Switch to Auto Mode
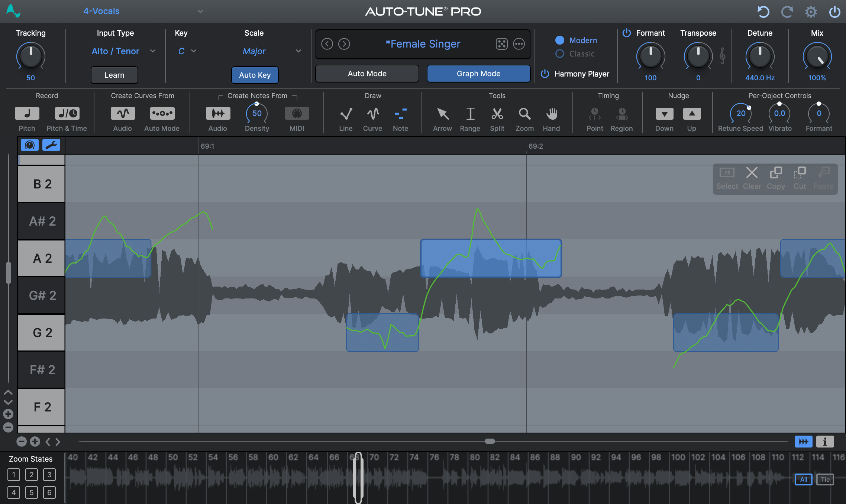 [x=367, y=73]
